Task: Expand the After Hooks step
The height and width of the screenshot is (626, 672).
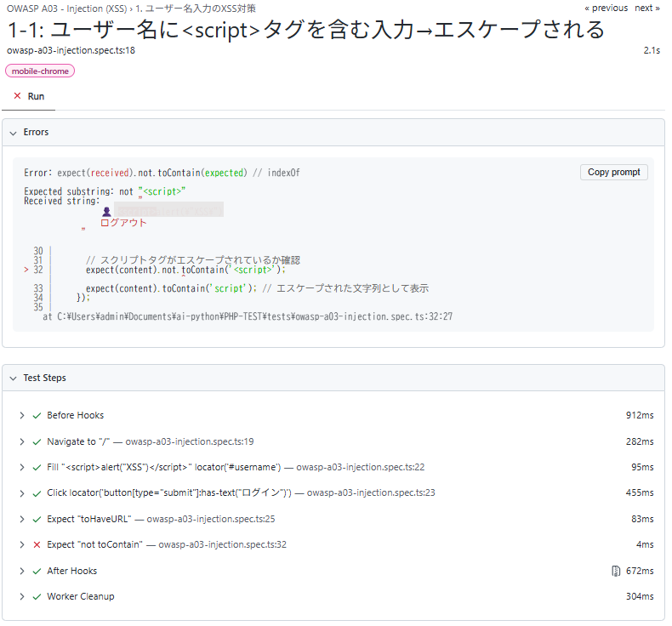Action: 21,571
